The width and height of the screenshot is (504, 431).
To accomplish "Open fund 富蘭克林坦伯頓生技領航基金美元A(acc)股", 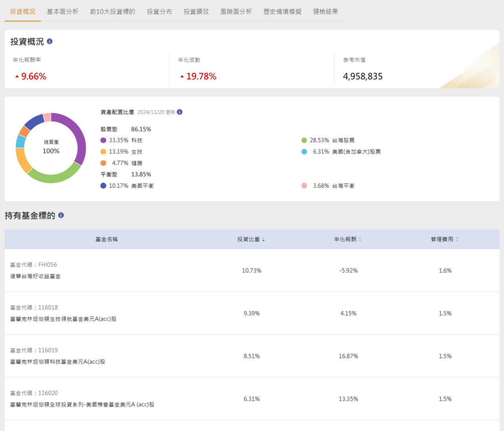I will coord(63,319).
